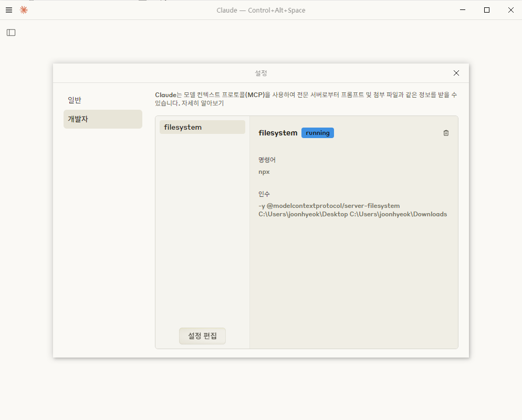Click the 설정 dialog title
Image resolution: width=522 pixels, height=420 pixels.
[261, 73]
